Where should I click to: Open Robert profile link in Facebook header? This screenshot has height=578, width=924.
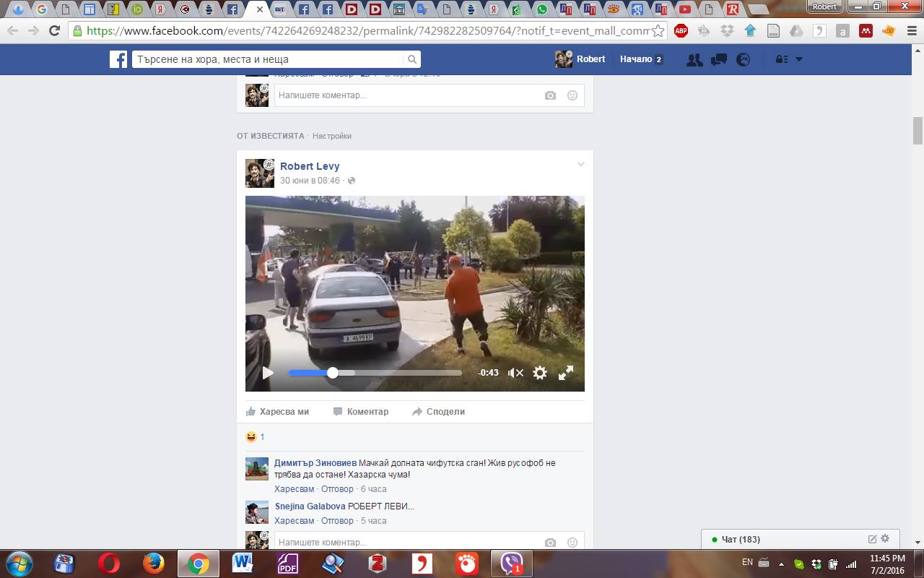point(580,59)
